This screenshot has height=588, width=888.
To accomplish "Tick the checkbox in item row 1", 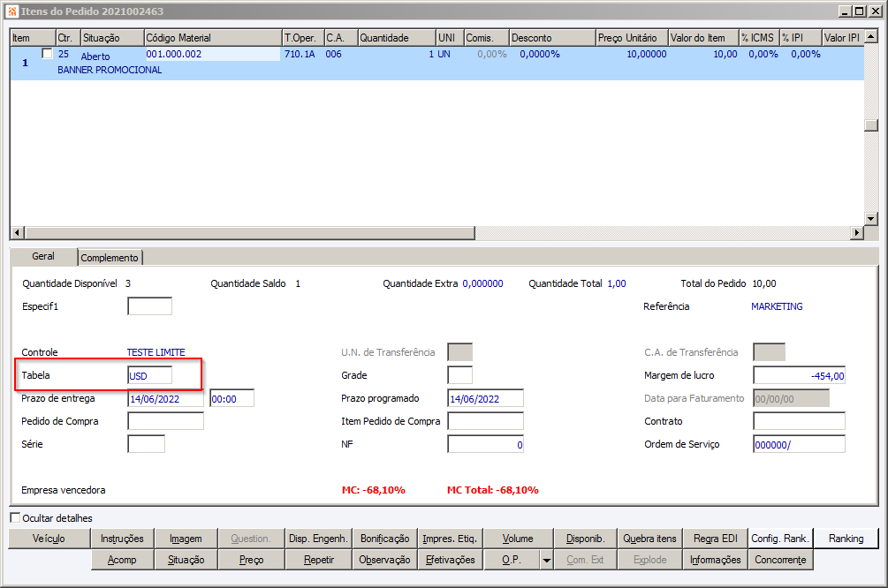I will (48, 54).
